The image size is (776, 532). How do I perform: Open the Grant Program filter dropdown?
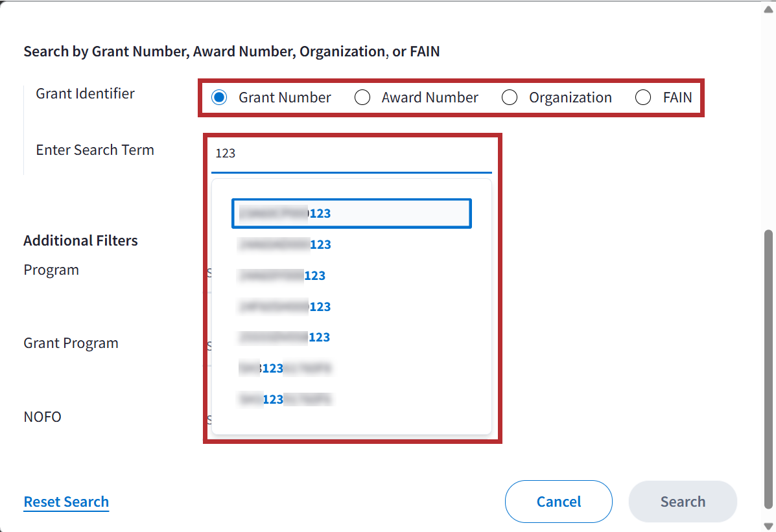click(209, 345)
